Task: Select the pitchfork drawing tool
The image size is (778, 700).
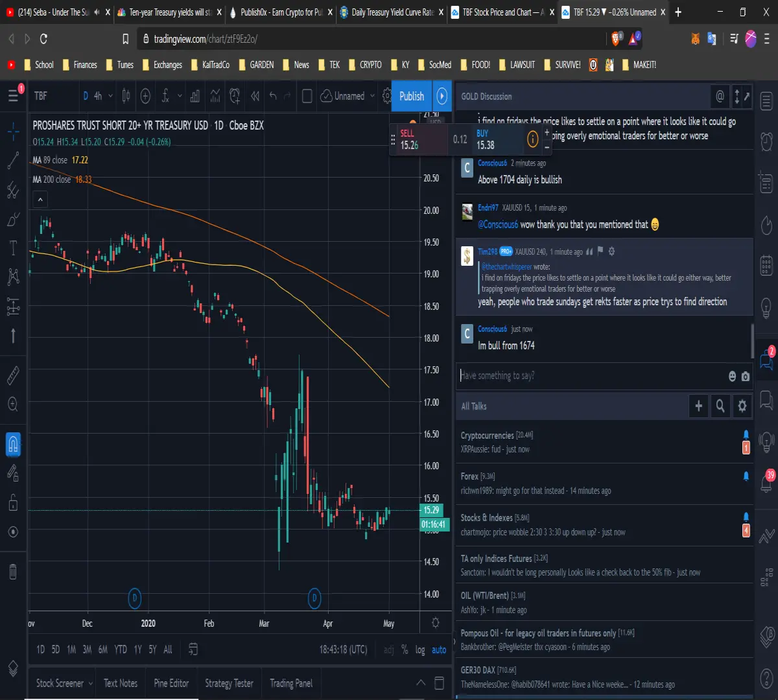Action: coord(13,191)
